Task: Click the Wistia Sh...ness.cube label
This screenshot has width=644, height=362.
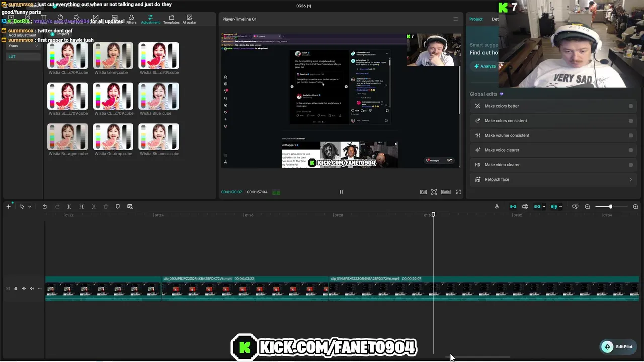Action: tap(158, 154)
